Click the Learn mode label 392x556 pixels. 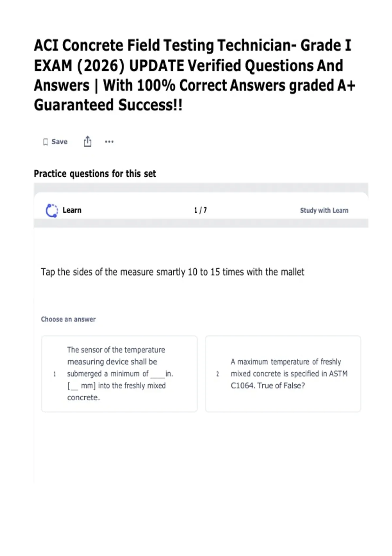72,210
